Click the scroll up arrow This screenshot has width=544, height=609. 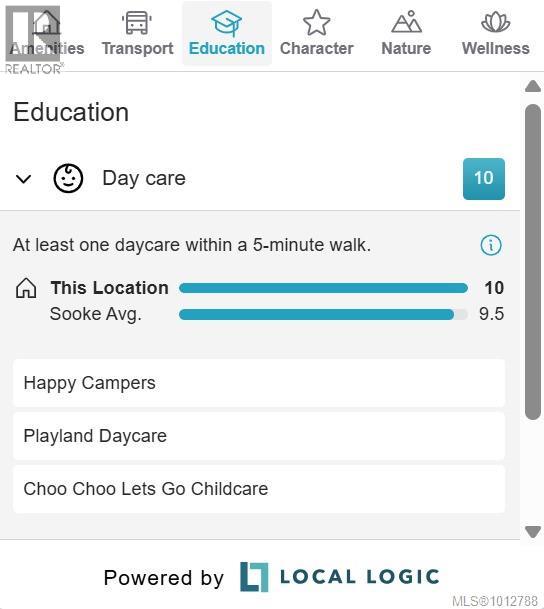click(x=533, y=86)
